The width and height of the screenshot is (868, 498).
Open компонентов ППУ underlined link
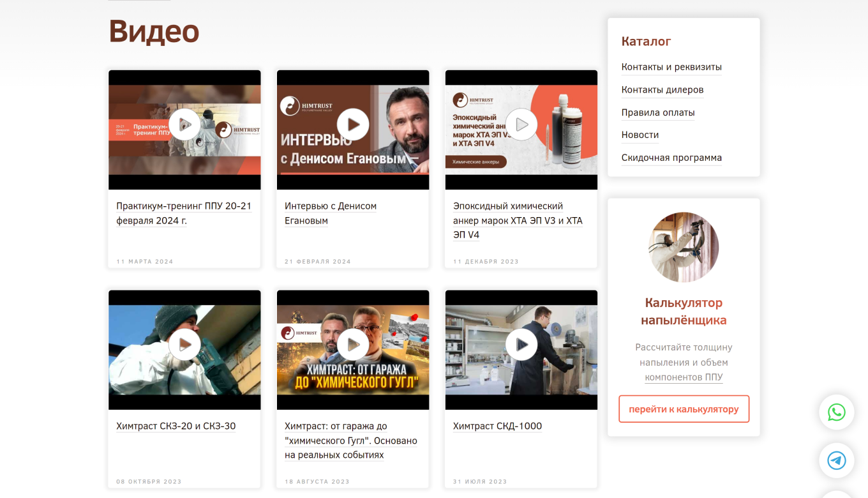pos(684,377)
